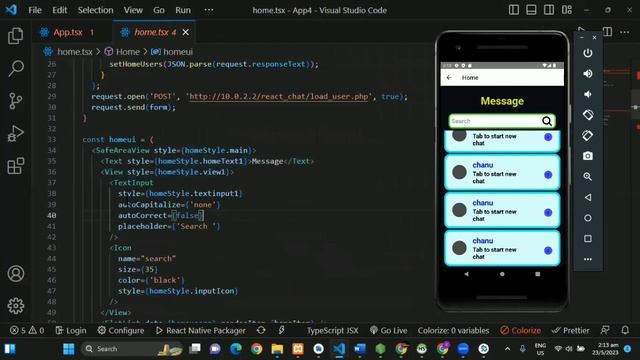This screenshot has width=640, height=360.
Task: Open the Manage gear menu
Action: tap(16, 306)
